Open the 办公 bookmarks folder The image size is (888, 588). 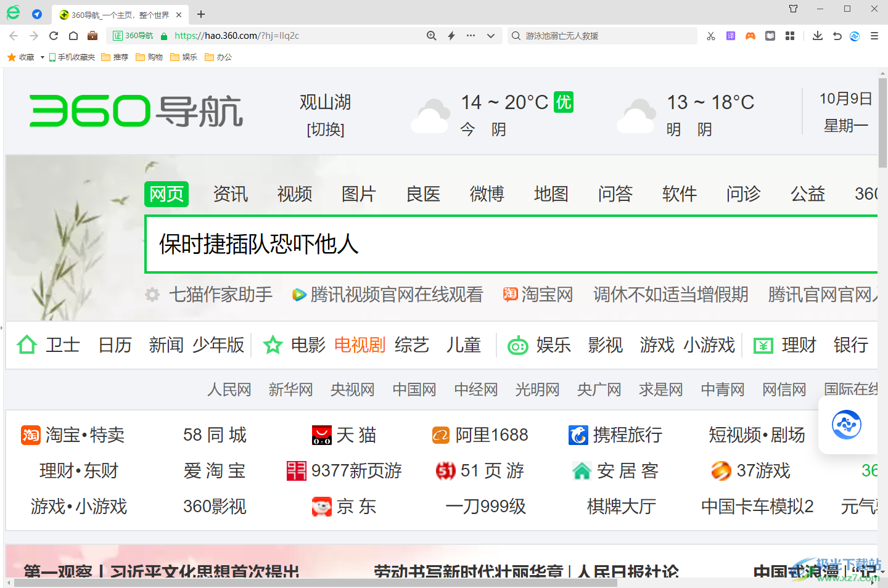[x=218, y=57]
